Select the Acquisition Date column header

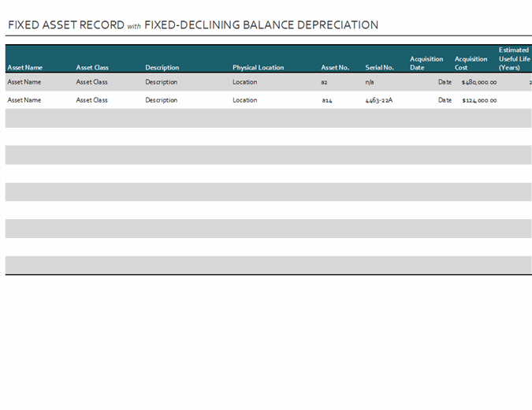click(426, 63)
